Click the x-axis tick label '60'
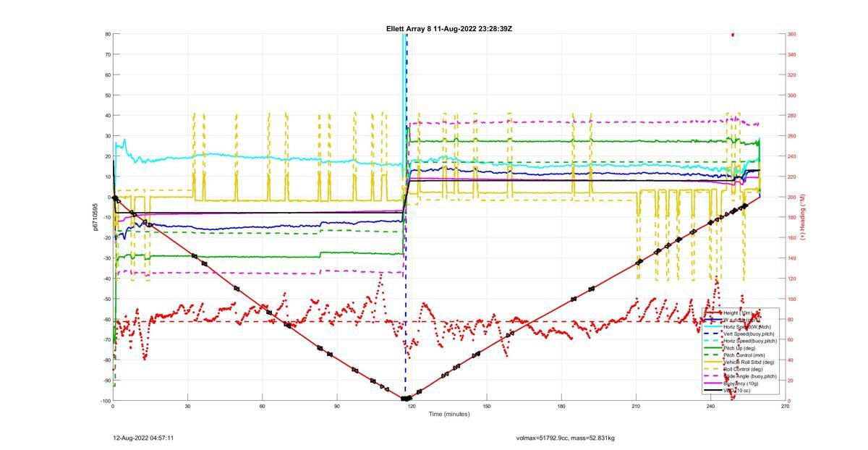Viewport: 868px width, 450px height. [x=262, y=406]
